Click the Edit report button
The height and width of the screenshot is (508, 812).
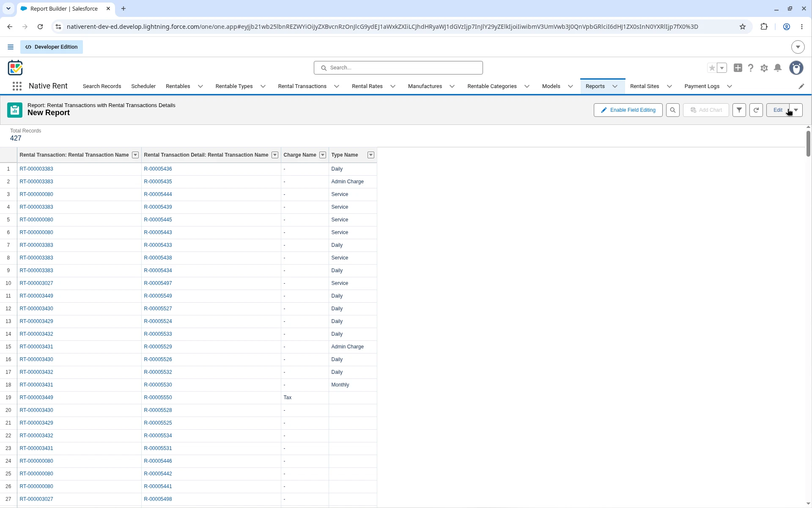(778, 110)
